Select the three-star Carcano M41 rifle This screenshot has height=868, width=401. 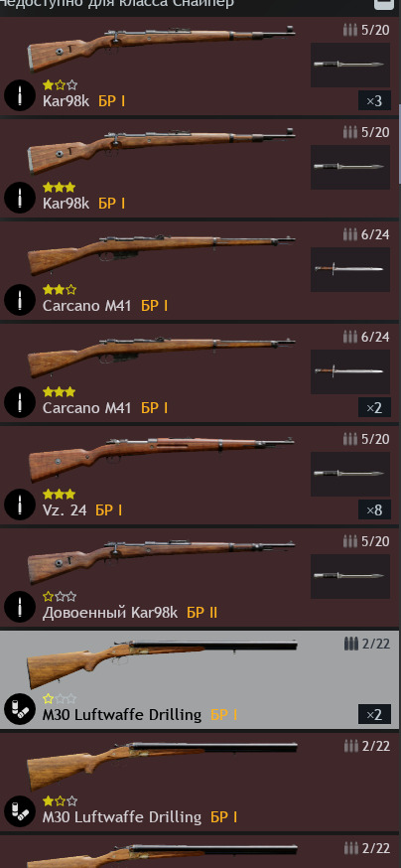tap(200, 372)
